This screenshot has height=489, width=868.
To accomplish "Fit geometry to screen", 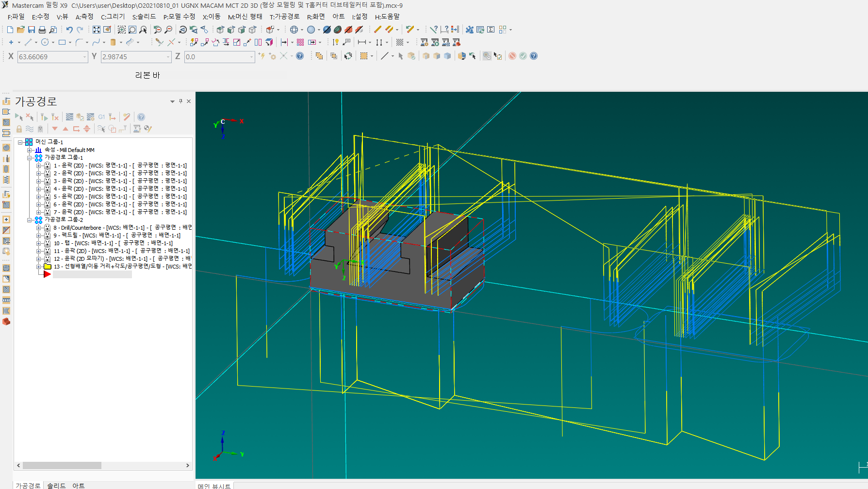I will (x=97, y=30).
